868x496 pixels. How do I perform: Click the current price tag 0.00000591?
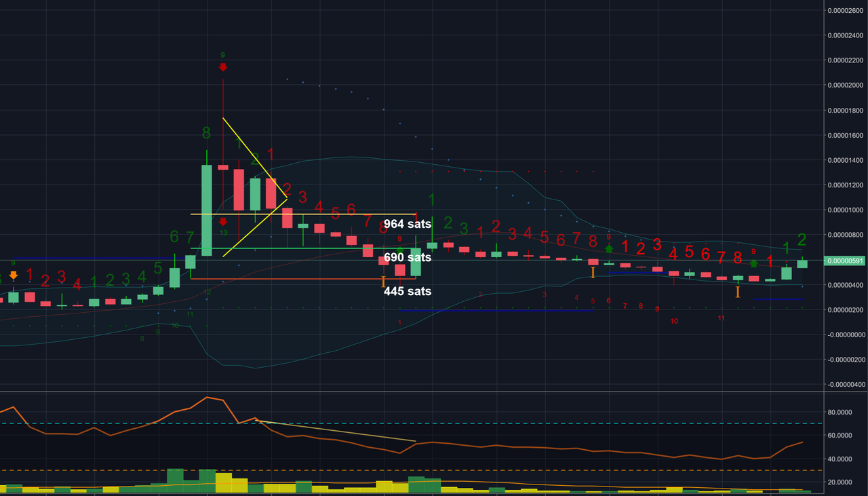click(846, 261)
